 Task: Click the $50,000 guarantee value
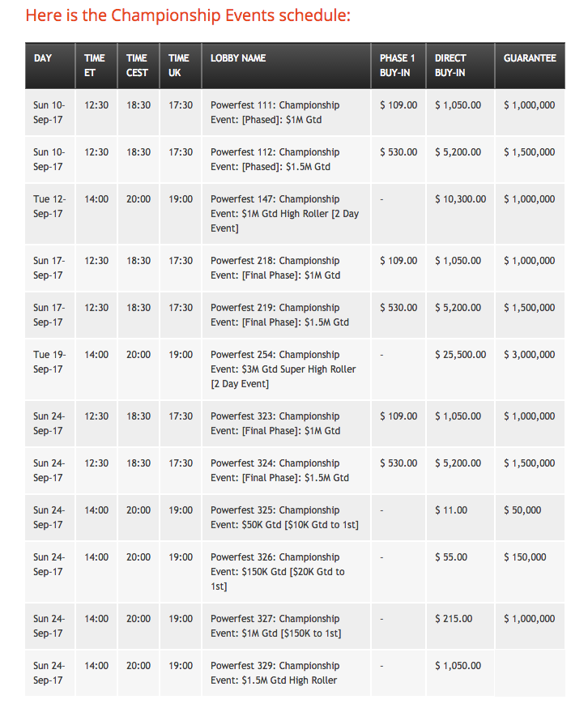pos(522,510)
